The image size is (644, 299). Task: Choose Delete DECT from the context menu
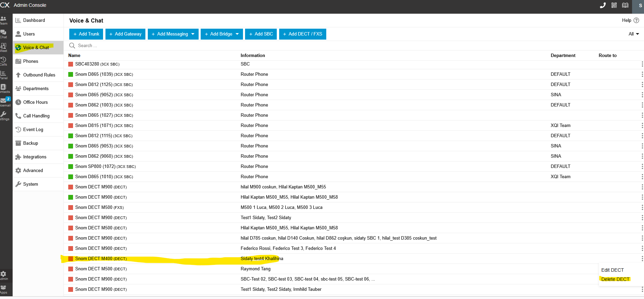(615, 279)
